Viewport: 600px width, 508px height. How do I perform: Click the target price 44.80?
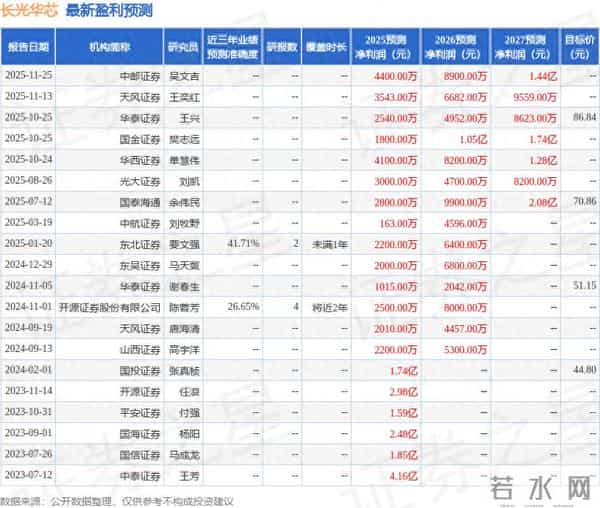click(584, 370)
